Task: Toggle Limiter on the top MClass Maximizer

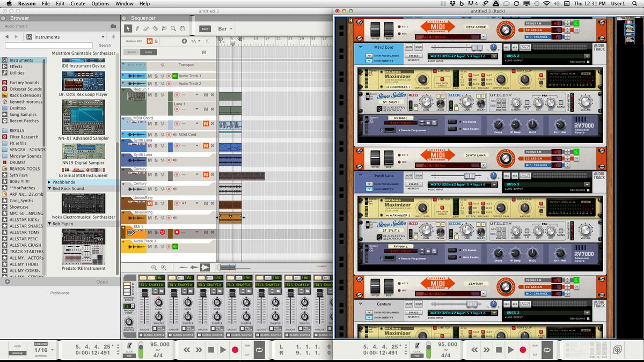Action: click(x=435, y=71)
